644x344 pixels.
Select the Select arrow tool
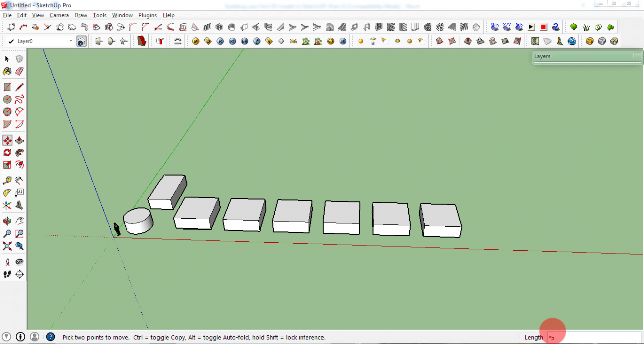click(7, 59)
